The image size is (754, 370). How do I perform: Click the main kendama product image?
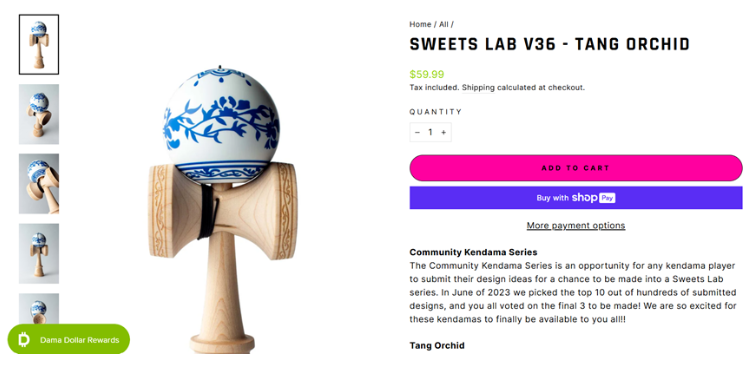(222, 209)
